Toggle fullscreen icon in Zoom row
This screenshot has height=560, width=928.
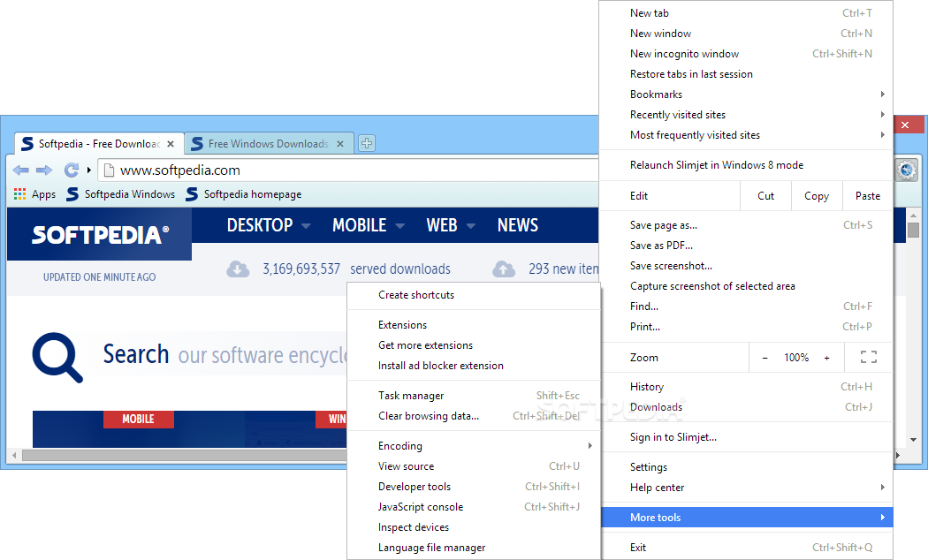click(x=868, y=357)
